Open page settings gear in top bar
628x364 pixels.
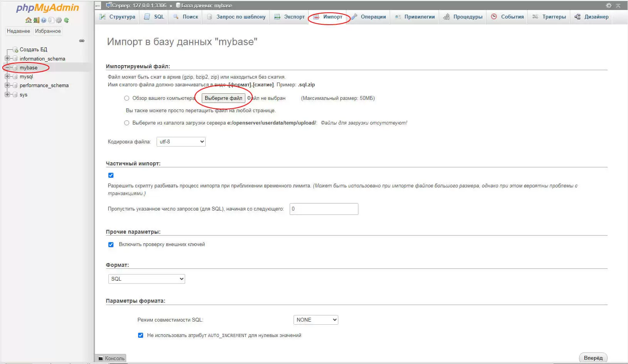(609, 5)
